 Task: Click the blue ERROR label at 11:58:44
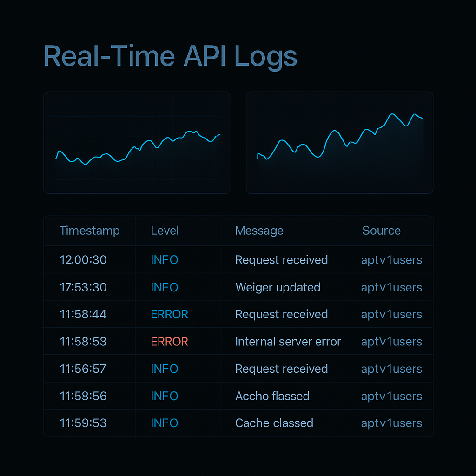click(169, 315)
